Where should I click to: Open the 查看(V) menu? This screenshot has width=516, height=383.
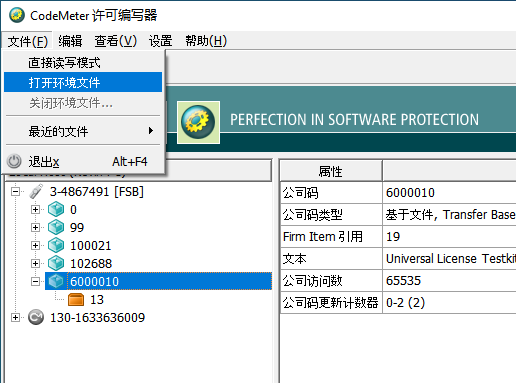(x=115, y=41)
